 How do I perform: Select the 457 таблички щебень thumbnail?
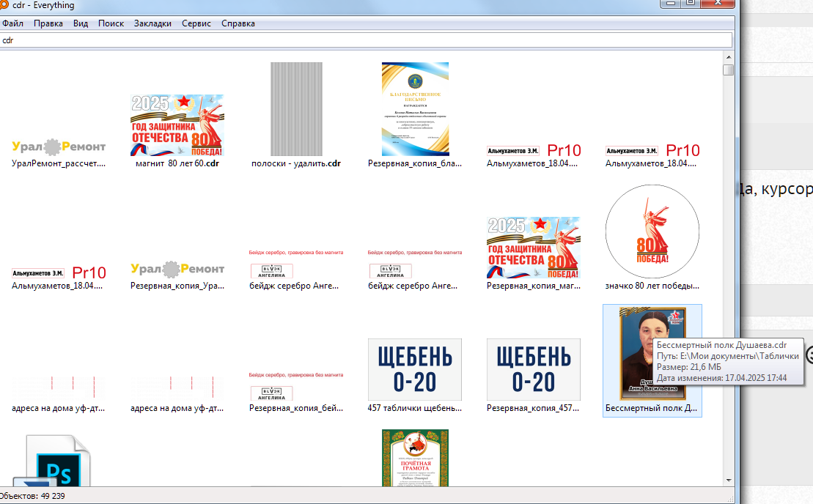415,369
